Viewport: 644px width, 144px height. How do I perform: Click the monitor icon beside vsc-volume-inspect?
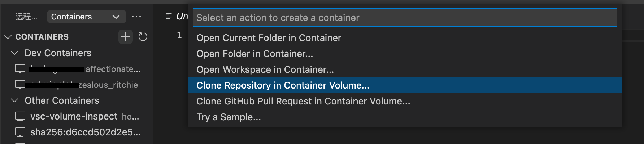[20, 116]
